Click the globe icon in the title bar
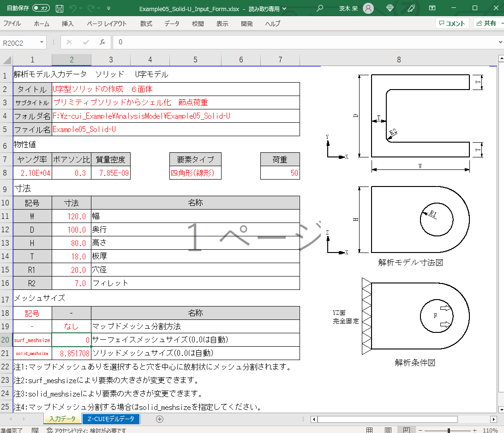Image resolution: width=504 pixels, height=433 pixels. (390, 8)
